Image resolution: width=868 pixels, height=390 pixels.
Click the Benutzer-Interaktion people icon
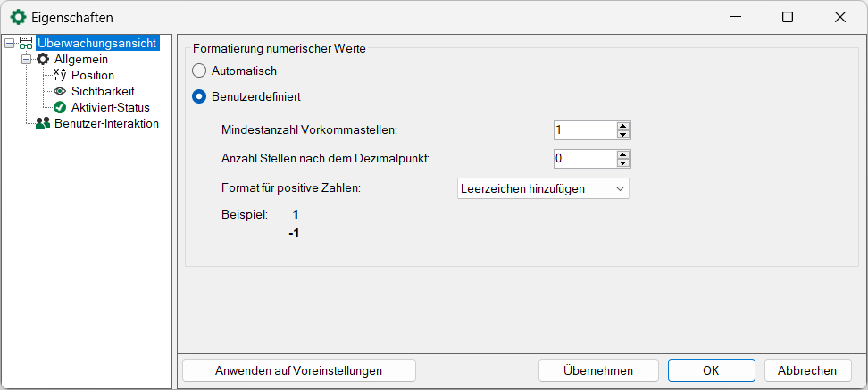click(43, 123)
